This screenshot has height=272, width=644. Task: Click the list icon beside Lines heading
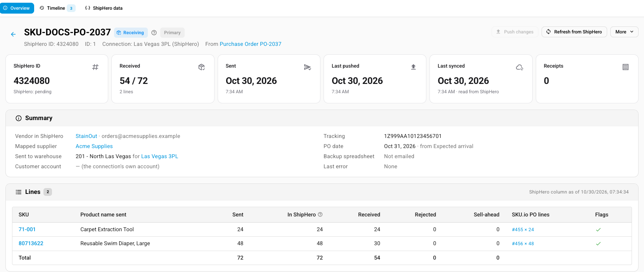click(x=19, y=192)
